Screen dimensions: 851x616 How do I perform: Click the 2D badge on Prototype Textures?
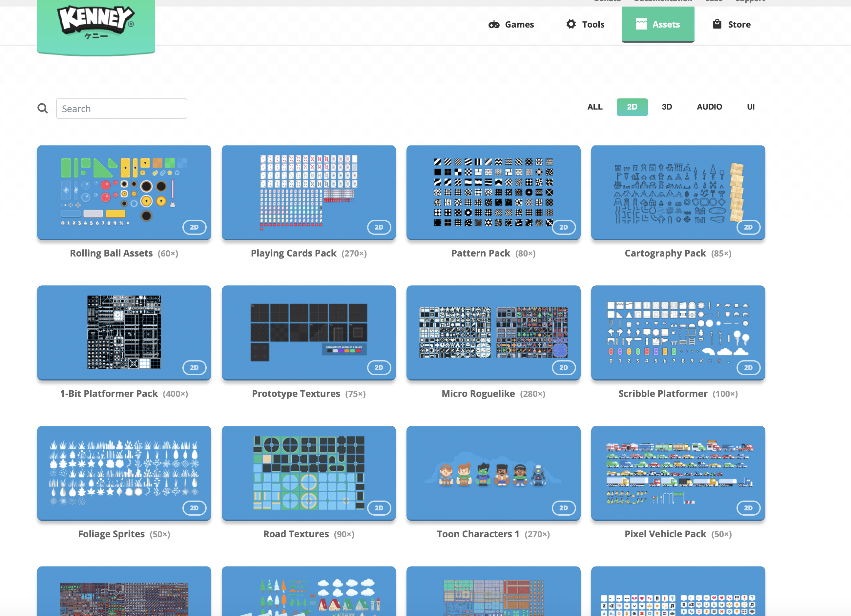tap(379, 367)
